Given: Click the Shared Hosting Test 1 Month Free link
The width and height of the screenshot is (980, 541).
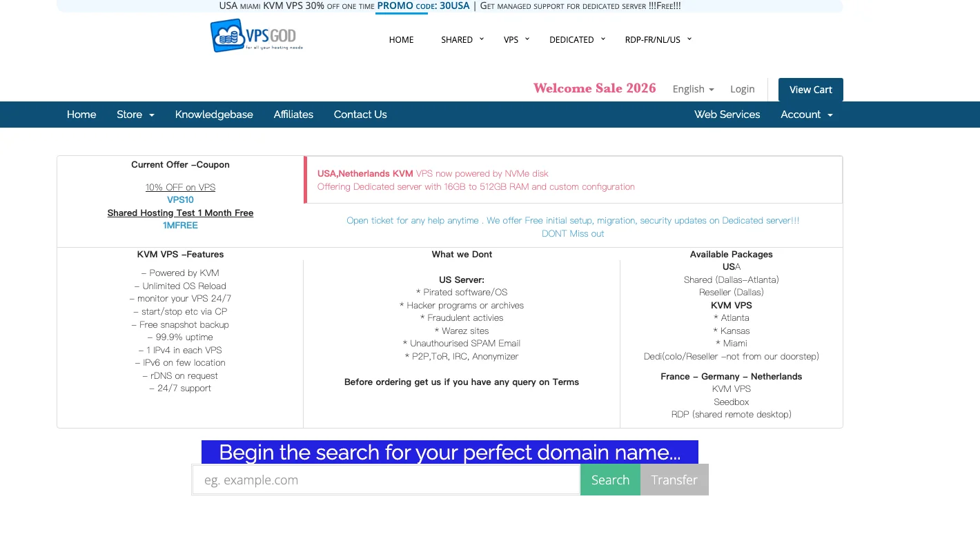Looking at the screenshot, I should point(180,213).
